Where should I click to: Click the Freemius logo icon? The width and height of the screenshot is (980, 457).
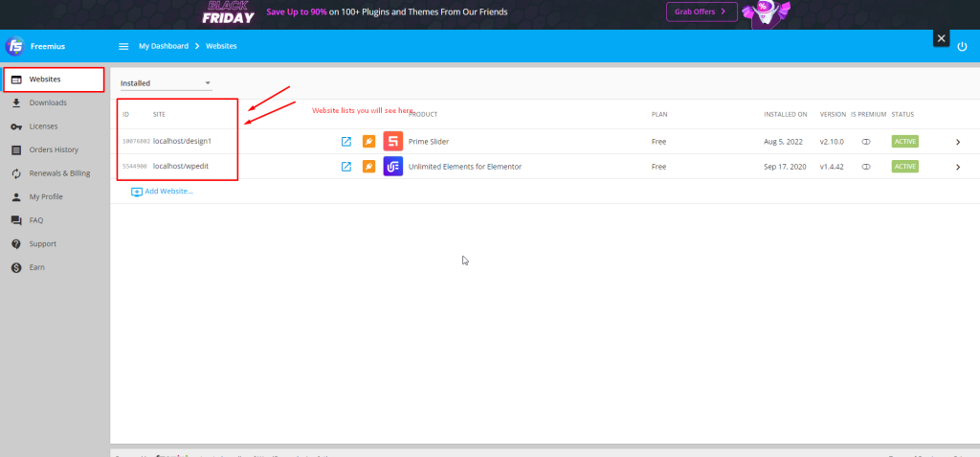15,46
